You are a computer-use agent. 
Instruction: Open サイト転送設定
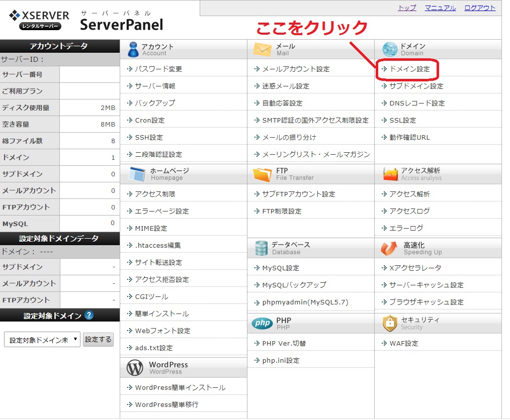click(158, 262)
